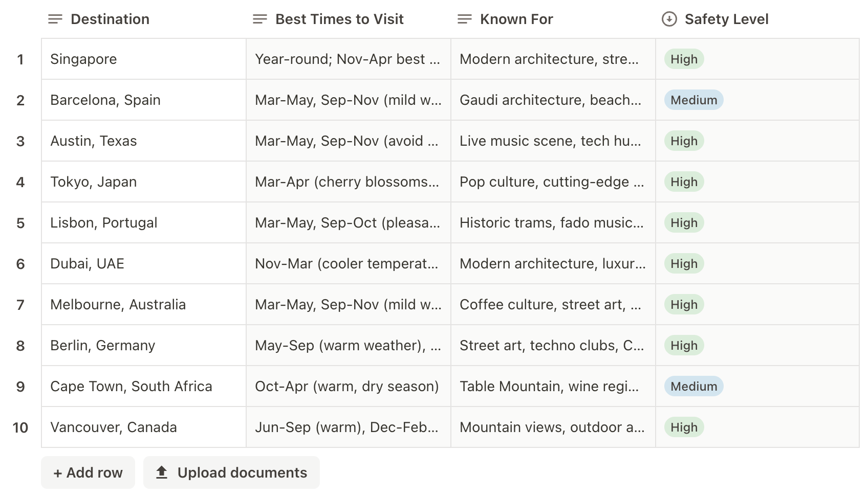This screenshot has height=497, width=868.
Task: Click Cape Town's Medium safety tag
Action: click(694, 387)
